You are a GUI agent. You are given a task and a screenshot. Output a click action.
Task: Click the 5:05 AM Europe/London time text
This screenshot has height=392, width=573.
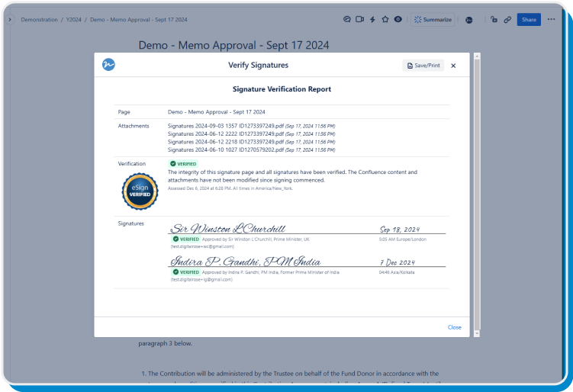(402, 239)
